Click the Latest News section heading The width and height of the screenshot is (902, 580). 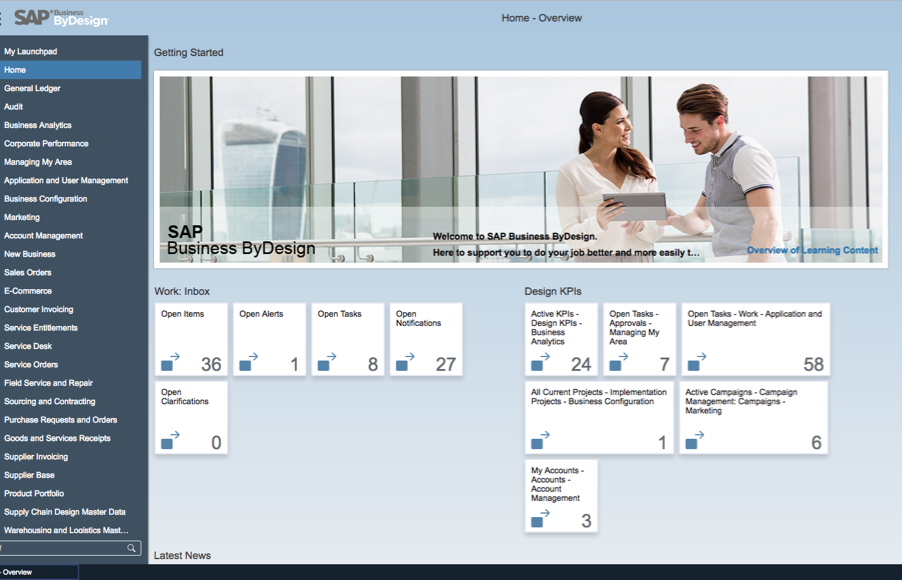182,555
